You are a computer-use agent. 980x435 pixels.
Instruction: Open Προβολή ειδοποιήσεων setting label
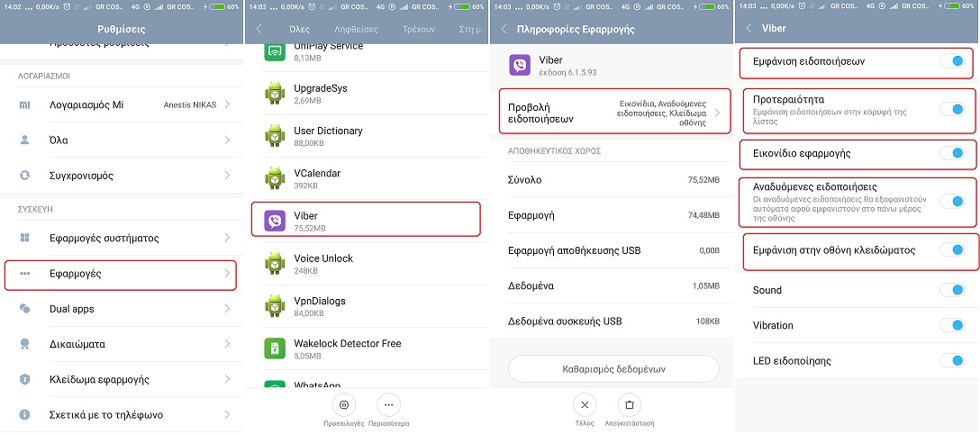coord(541,113)
